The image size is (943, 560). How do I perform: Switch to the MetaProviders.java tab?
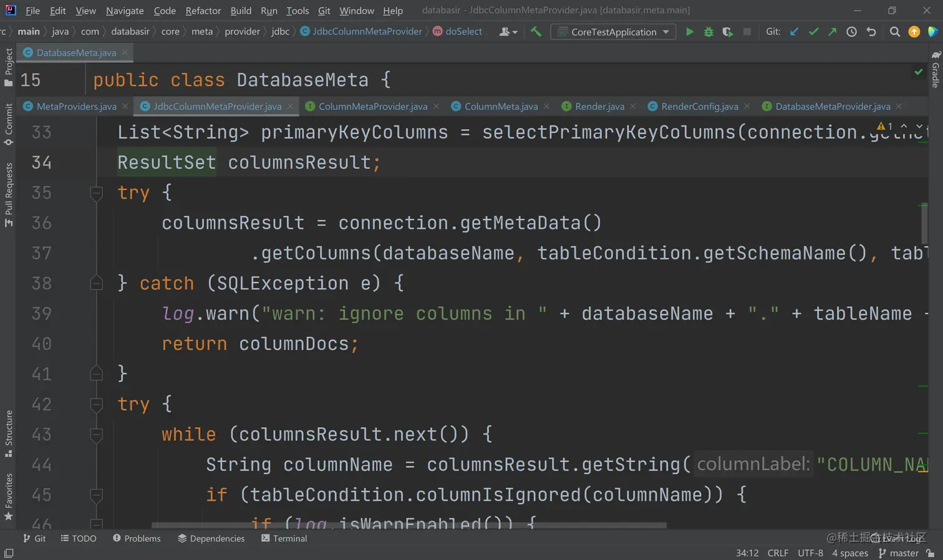(x=76, y=106)
